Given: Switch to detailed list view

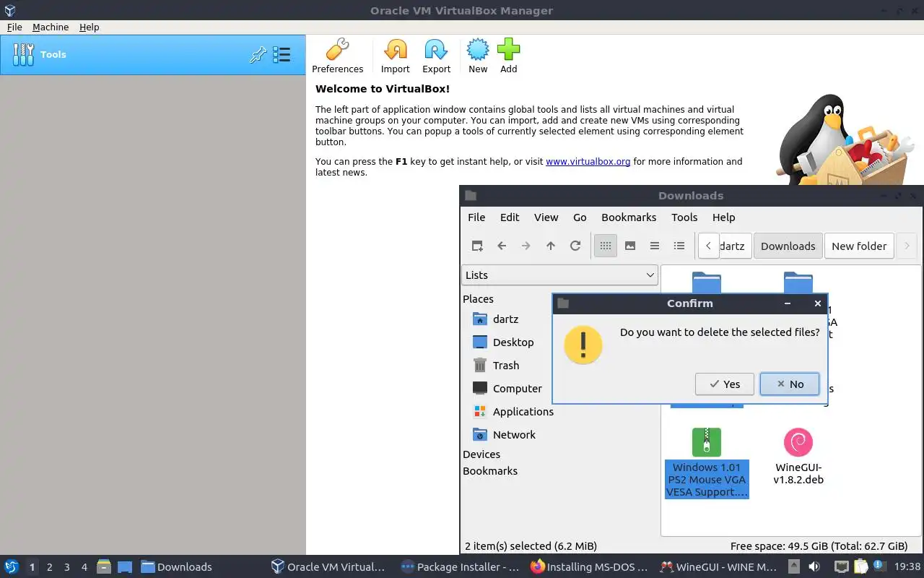Looking at the screenshot, I should (x=679, y=246).
